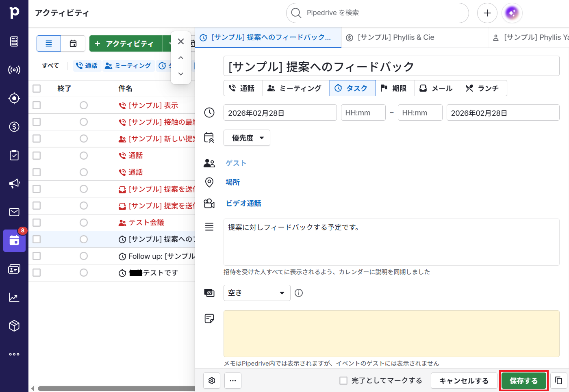This screenshot has width=569, height=392.
Task: Open the Insights chart sidebar icon
Action: point(14,297)
